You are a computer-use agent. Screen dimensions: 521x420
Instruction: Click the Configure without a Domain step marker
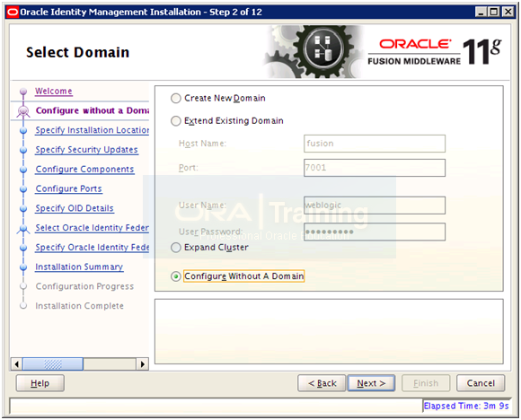[23, 110]
